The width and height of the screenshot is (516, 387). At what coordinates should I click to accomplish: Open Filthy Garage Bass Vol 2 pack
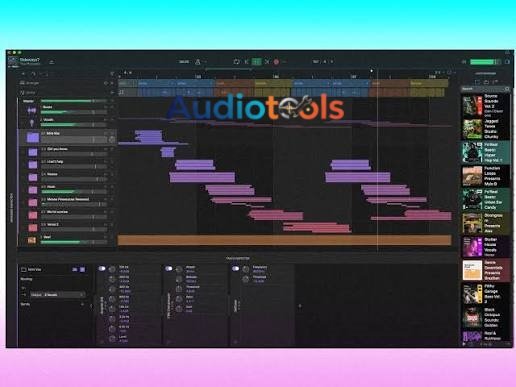[485, 294]
